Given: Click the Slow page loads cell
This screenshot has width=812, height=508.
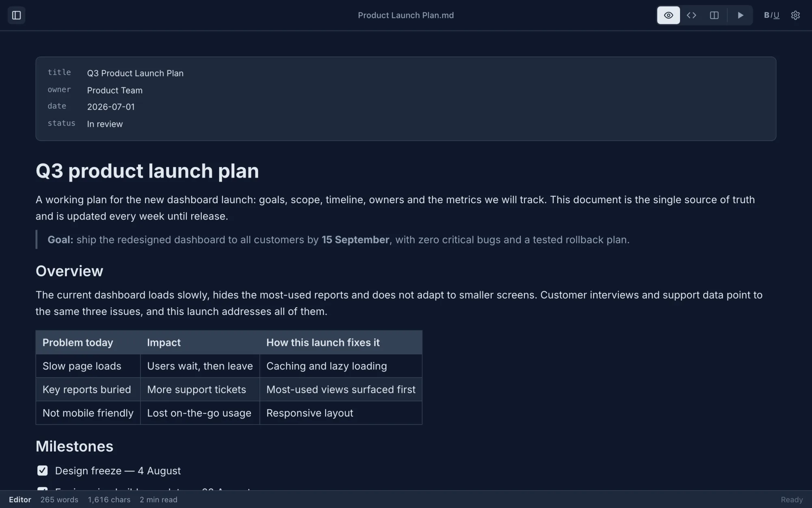Looking at the screenshot, I should pos(88,366).
